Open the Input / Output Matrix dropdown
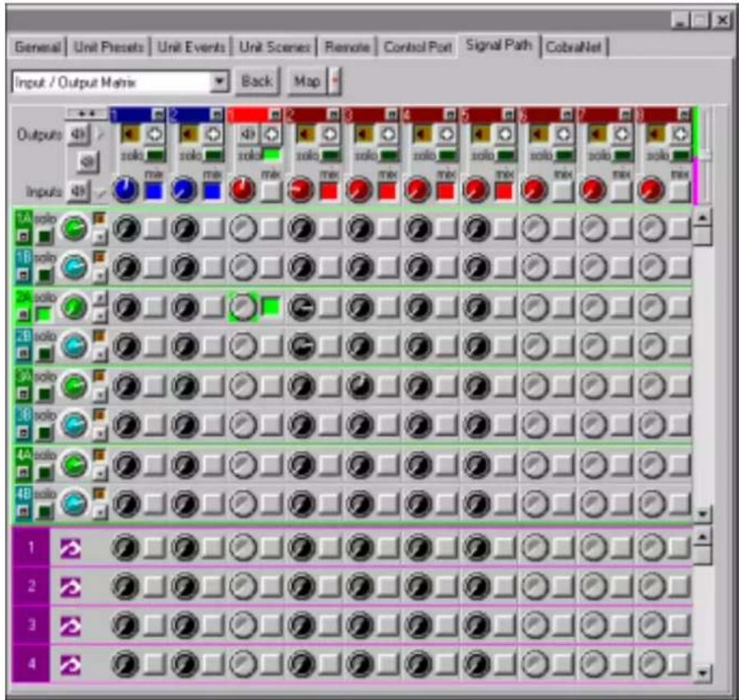Image resolution: width=739 pixels, height=700 pixels. click(x=219, y=81)
